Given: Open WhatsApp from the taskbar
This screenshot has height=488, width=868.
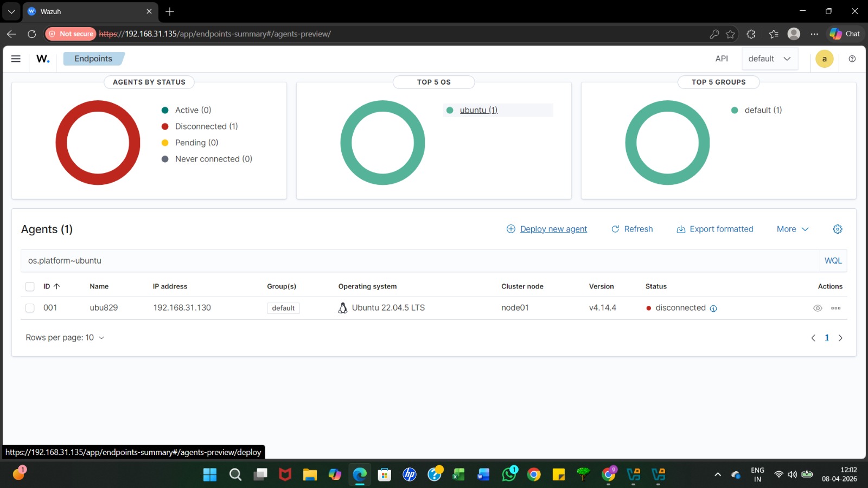Looking at the screenshot, I should (x=509, y=475).
